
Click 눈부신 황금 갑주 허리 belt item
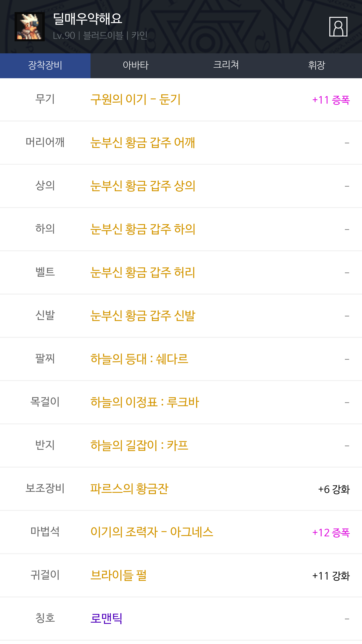click(143, 272)
